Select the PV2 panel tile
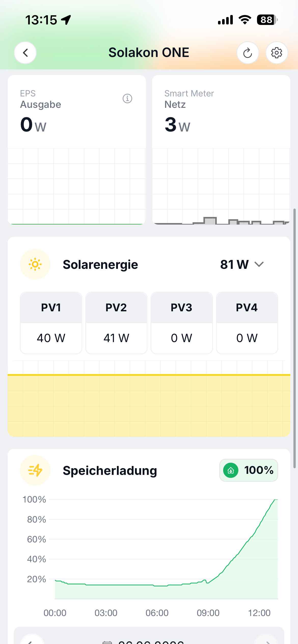The width and height of the screenshot is (298, 644). point(116,323)
